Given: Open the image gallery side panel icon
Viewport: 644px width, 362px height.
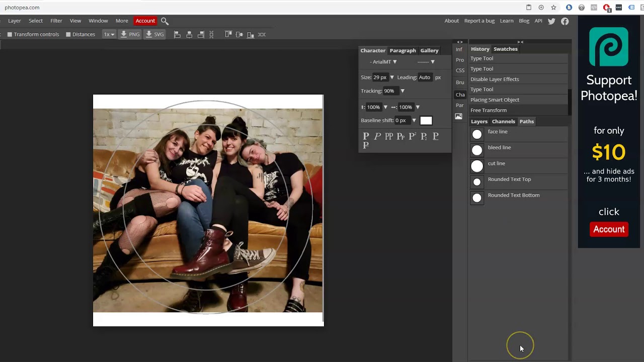Looking at the screenshot, I should point(458,116).
